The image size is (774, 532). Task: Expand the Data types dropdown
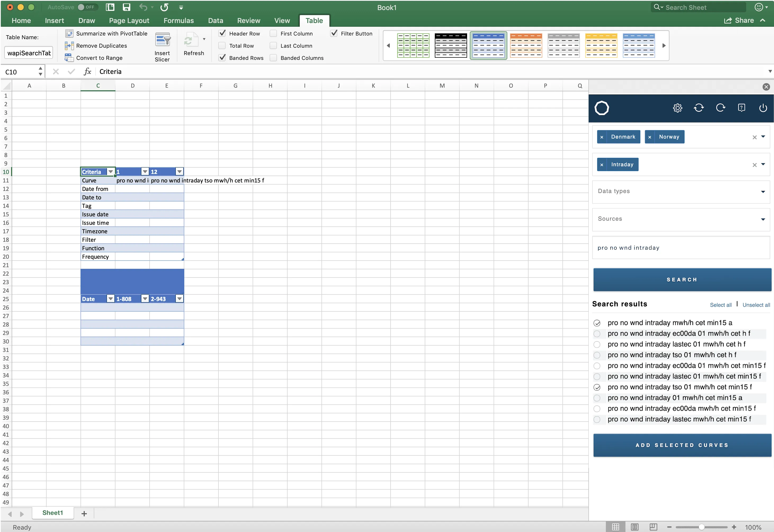tap(763, 191)
